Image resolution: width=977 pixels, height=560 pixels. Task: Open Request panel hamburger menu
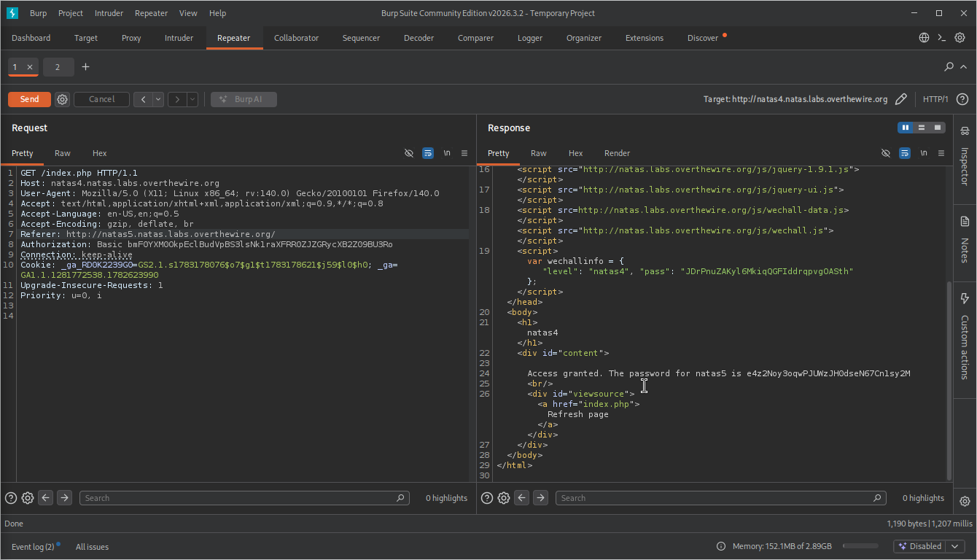pos(464,153)
